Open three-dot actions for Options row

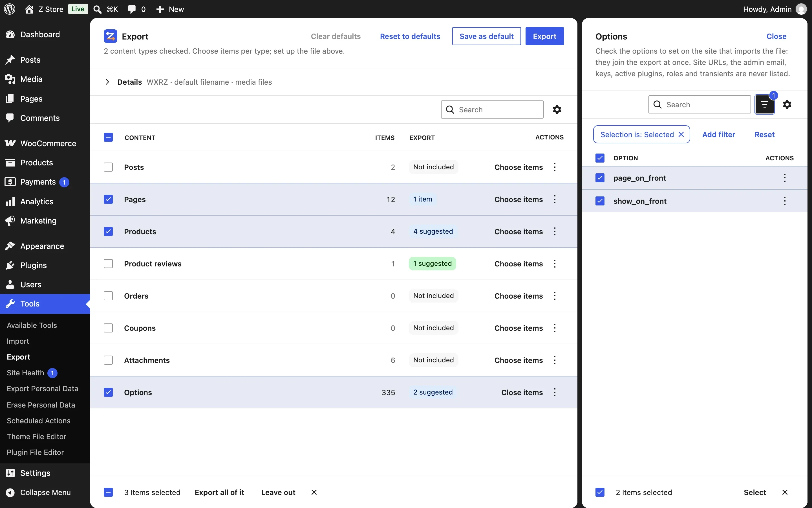[555, 392]
